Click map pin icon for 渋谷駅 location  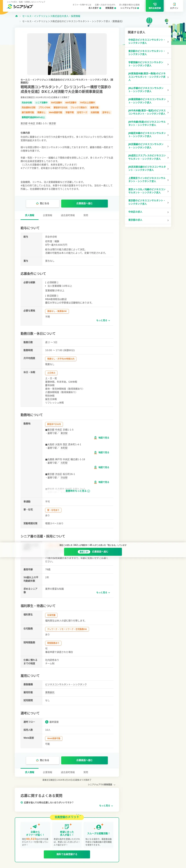click(x=95, y=482)
